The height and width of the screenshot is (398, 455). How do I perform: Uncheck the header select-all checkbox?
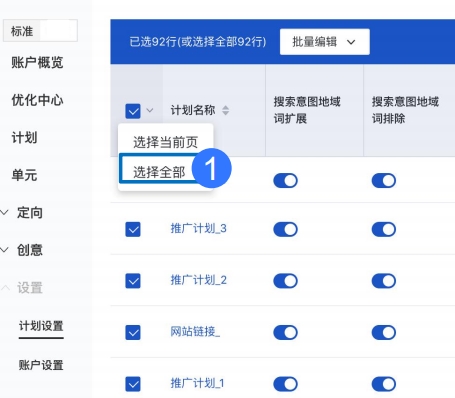coord(133,111)
